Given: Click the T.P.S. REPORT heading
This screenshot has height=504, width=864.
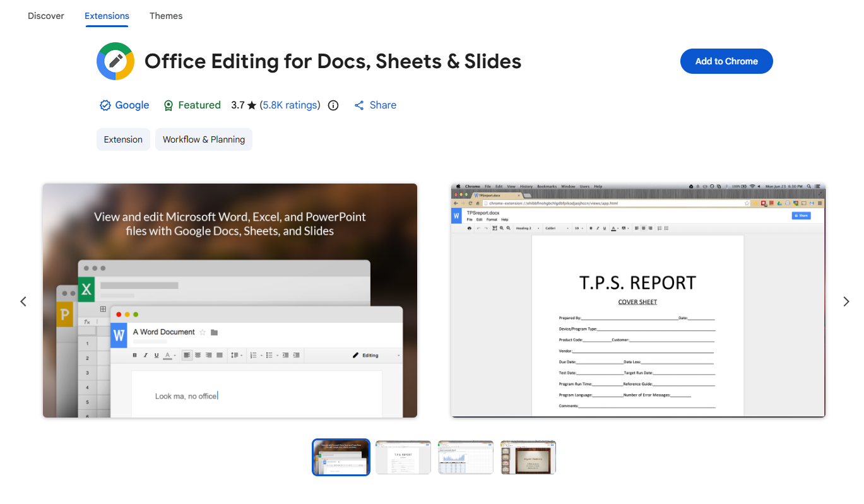Looking at the screenshot, I should pyautogui.click(x=637, y=283).
